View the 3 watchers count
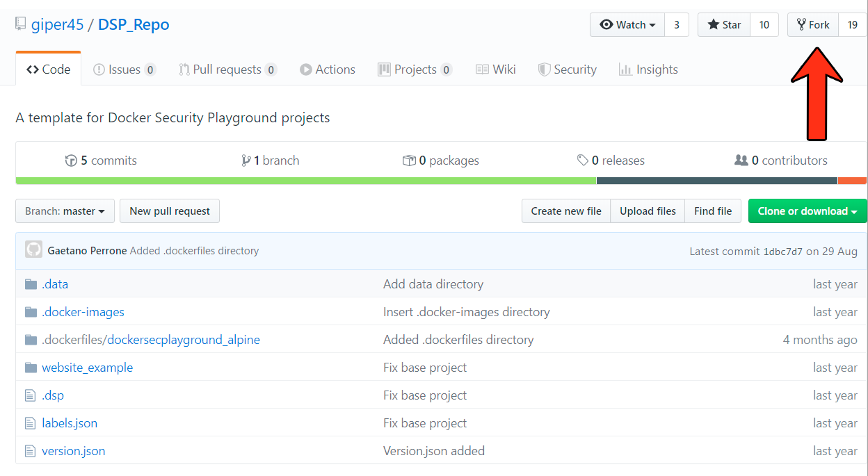The width and height of the screenshot is (868, 476). 677,25
